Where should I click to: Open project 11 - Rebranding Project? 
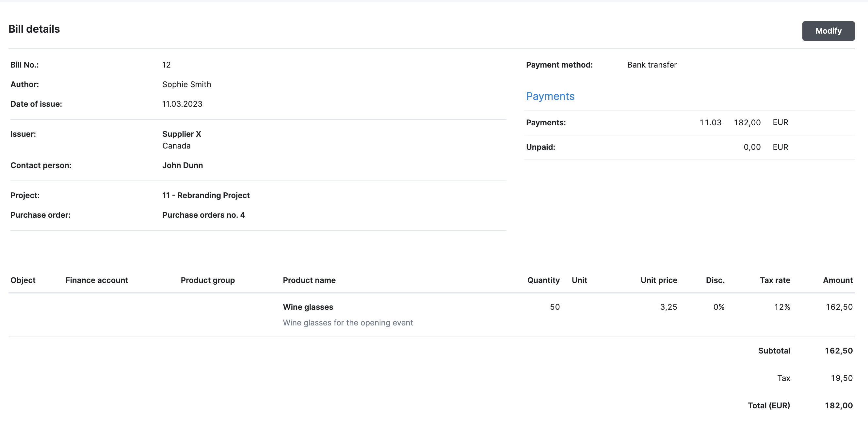click(x=205, y=195)
